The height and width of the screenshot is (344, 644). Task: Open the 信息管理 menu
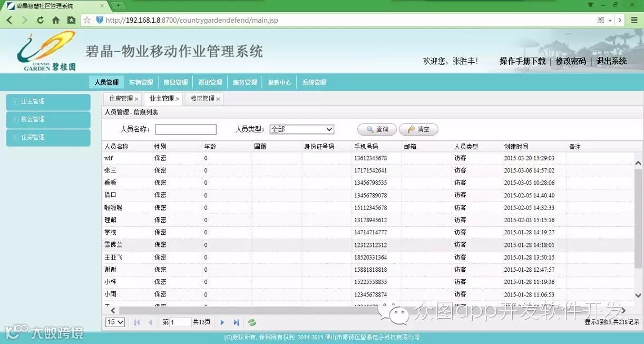(175, 82)
